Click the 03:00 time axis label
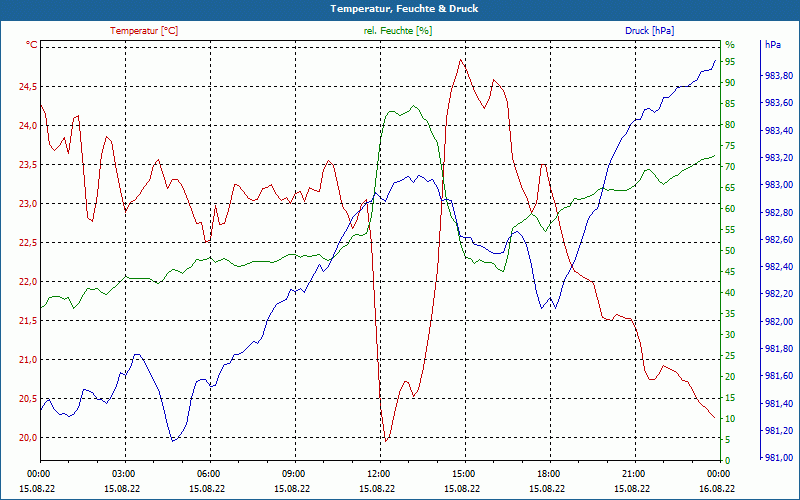This screenshot has width=800, height=500. 122,473
